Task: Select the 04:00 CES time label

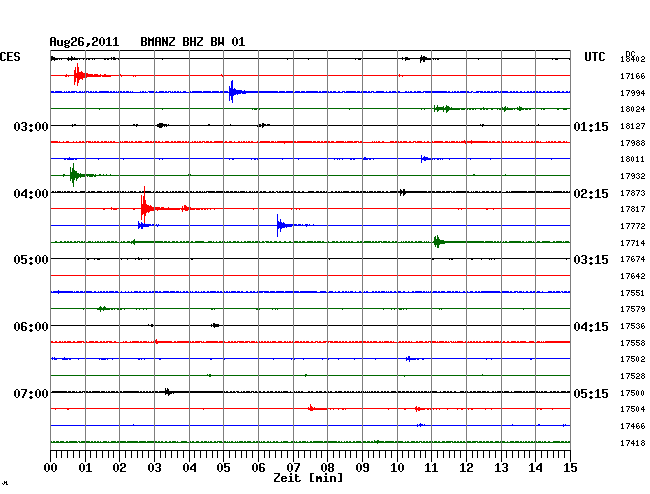Action: (x=31, y=194)
